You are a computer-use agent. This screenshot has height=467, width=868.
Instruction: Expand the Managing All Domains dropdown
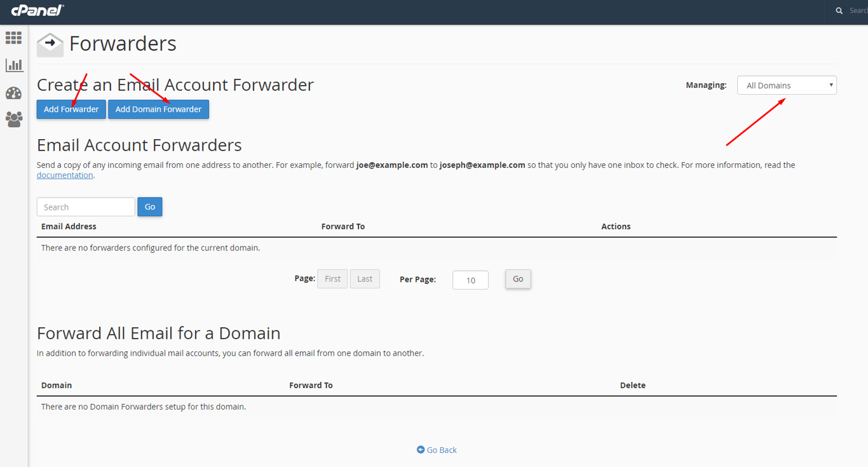(787, 85)
